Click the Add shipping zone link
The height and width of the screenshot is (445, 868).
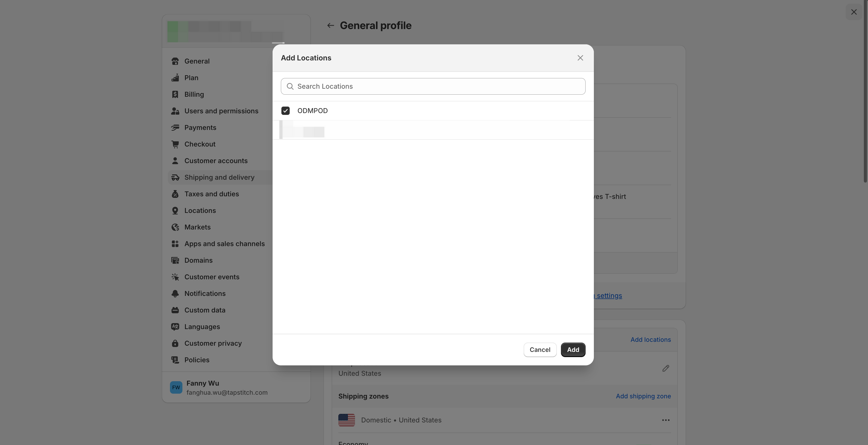pyautogui.click(x=643, y=396)
